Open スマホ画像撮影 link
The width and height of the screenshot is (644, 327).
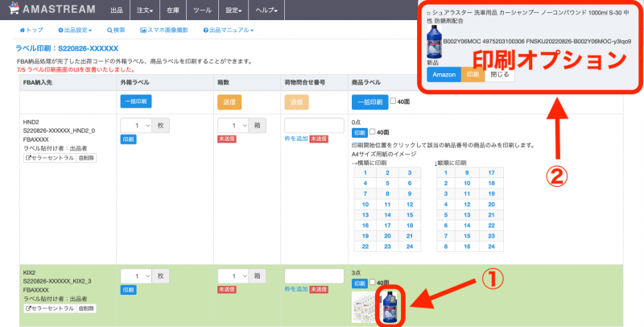164,30
